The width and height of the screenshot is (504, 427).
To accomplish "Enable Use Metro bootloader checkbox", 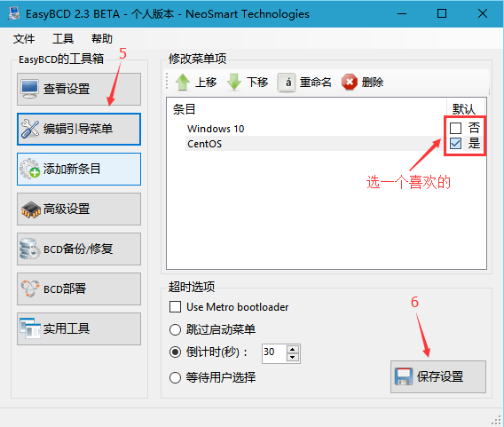I will coord(175,307).
